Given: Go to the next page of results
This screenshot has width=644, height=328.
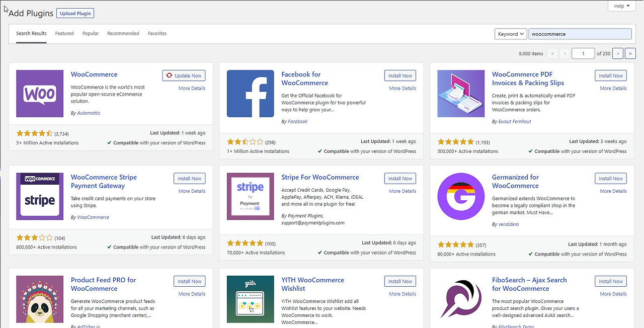Looking at the screenshot, I should pyautogui.click(x=617, y=53).
